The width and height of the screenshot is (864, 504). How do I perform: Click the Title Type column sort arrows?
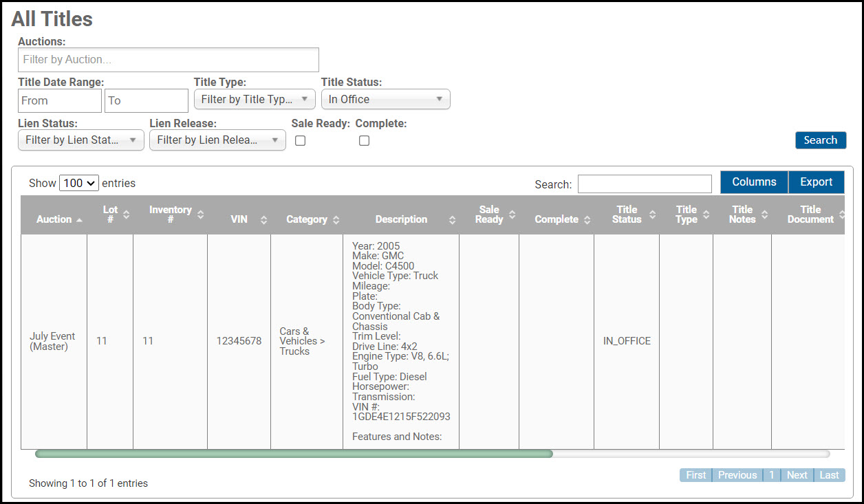pyautogui.click(x=706, y=215)
